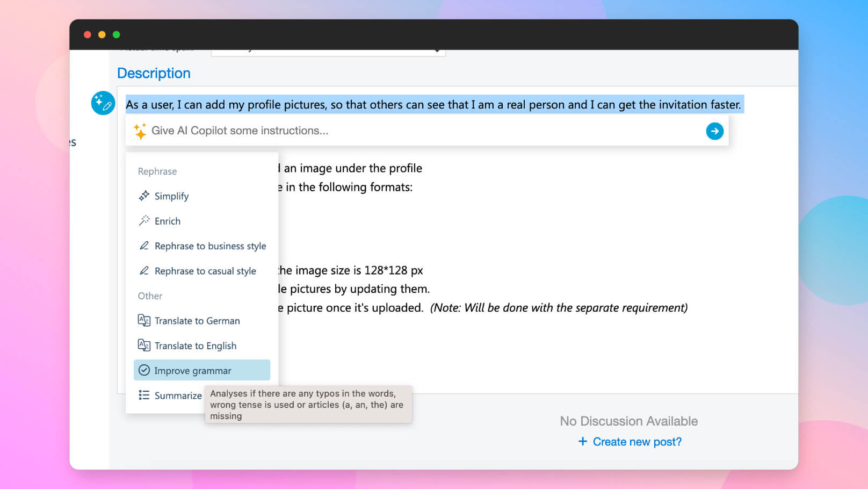Click the Enrich magic wand icon
Screen dimensions: 868x489
(144, 221)
